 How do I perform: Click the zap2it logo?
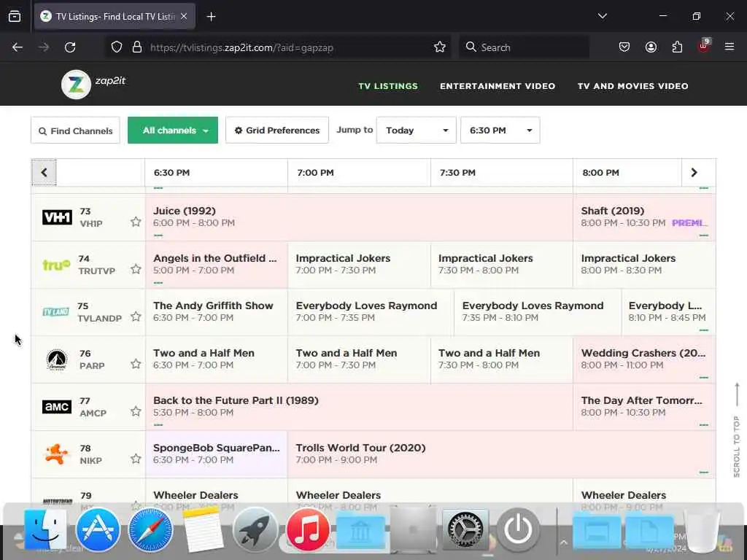94,85
